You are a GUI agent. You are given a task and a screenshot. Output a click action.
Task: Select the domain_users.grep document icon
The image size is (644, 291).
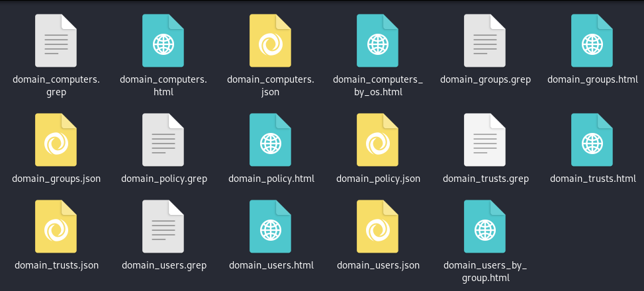point(163,227)
